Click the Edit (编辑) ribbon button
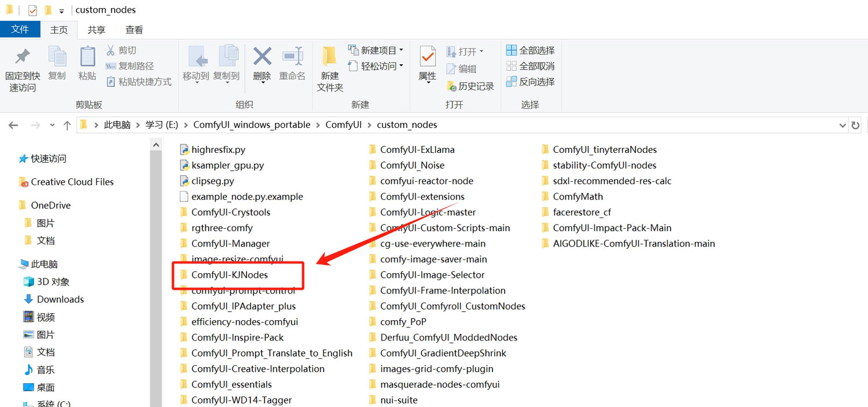This screenshot has width=868, height=407. click(462, 69)
